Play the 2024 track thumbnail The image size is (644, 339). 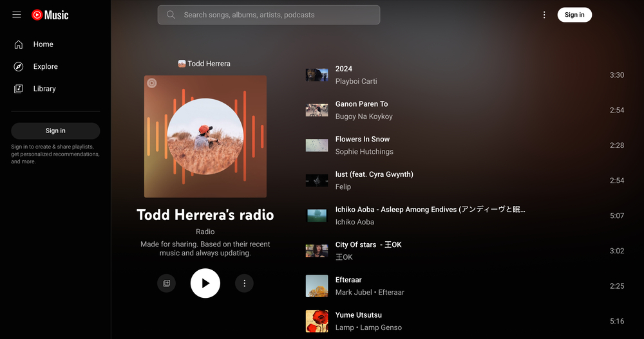[316, 75]
